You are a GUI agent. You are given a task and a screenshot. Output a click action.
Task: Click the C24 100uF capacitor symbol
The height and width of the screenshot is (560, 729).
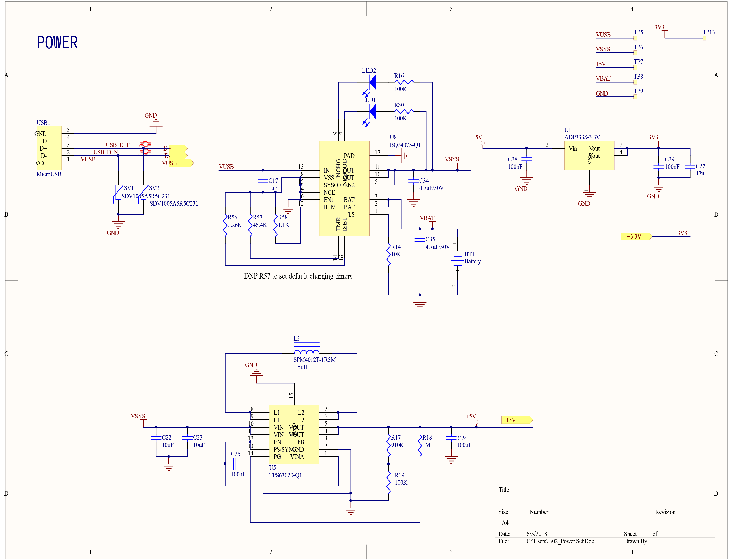(451, 438)
